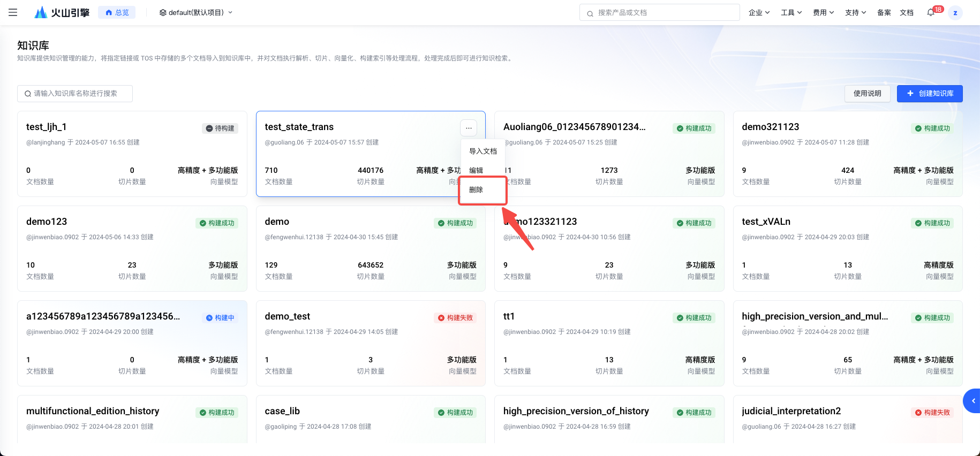Open the 支持 dropdown menu
The image size is (980, 456).
855,12
